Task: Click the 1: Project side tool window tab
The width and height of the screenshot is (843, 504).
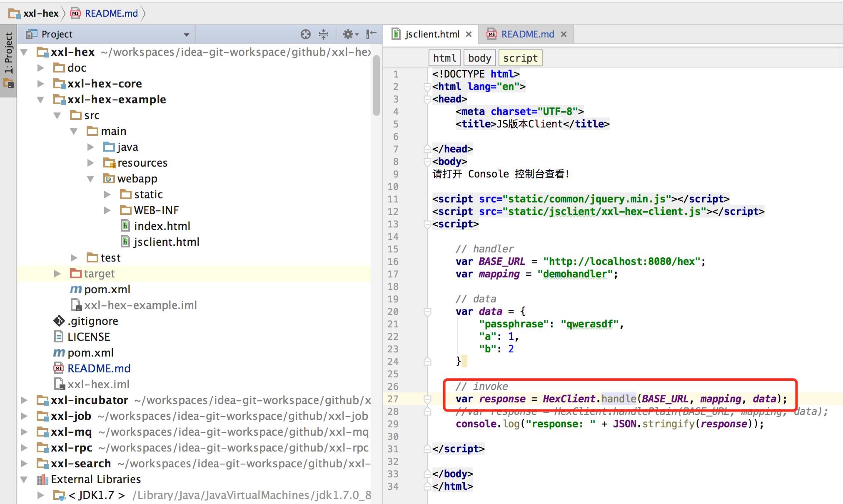Action: 8,61
